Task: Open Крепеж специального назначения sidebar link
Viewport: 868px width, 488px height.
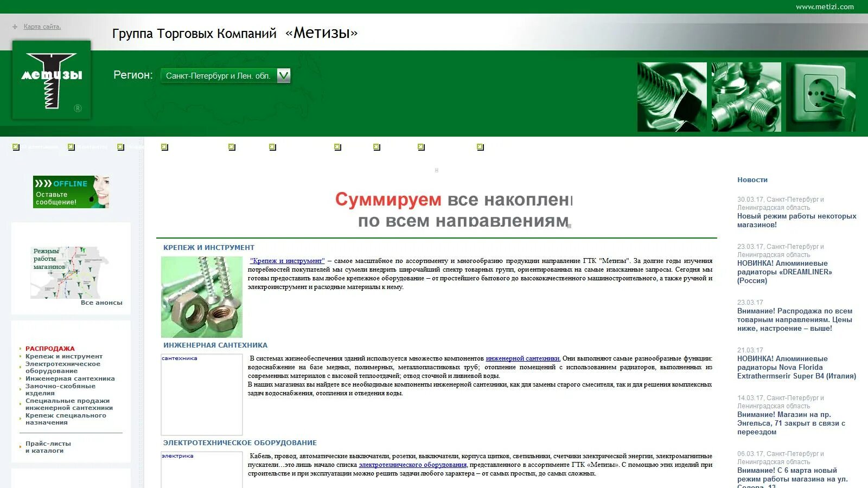Action: pos(66,419)
